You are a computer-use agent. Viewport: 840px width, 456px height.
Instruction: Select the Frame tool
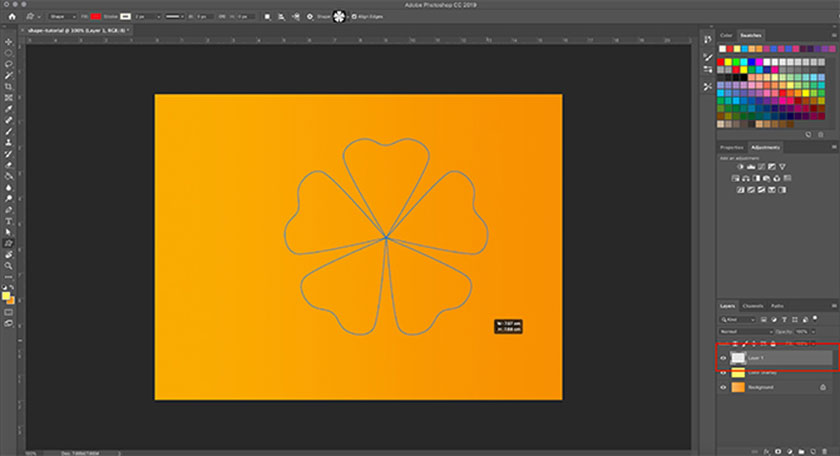[x=9, y=98]
